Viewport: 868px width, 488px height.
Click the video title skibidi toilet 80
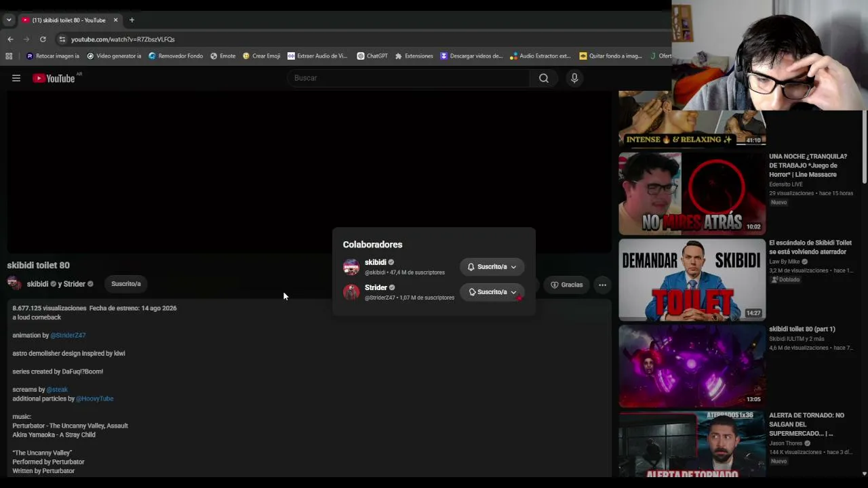coord(39,265)
